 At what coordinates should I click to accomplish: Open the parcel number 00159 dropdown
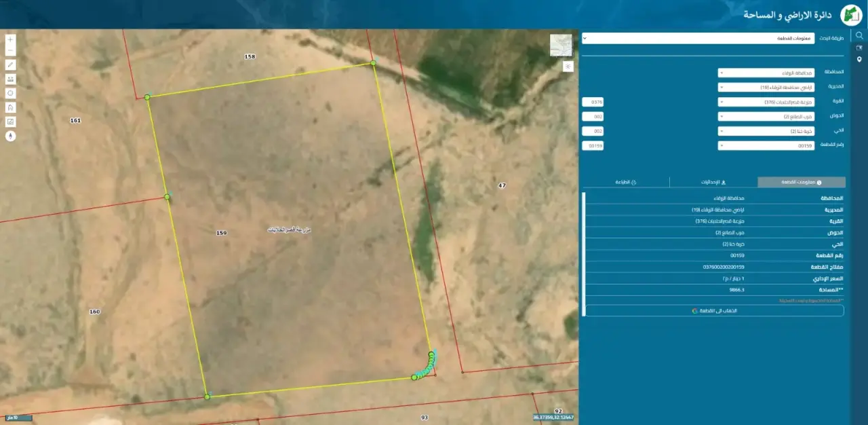tap(766, 146)
